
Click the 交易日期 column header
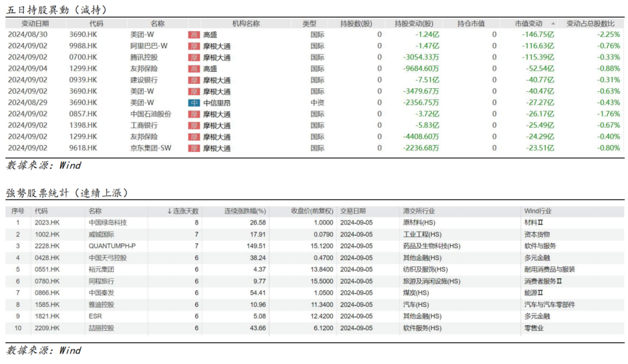coord(353,211)
